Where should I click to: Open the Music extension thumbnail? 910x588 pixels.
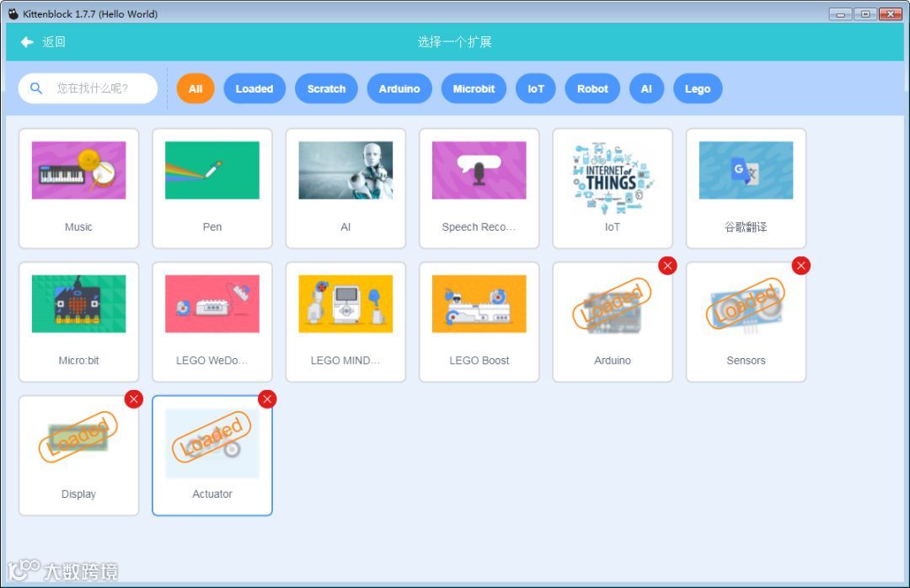click(79, 170)
